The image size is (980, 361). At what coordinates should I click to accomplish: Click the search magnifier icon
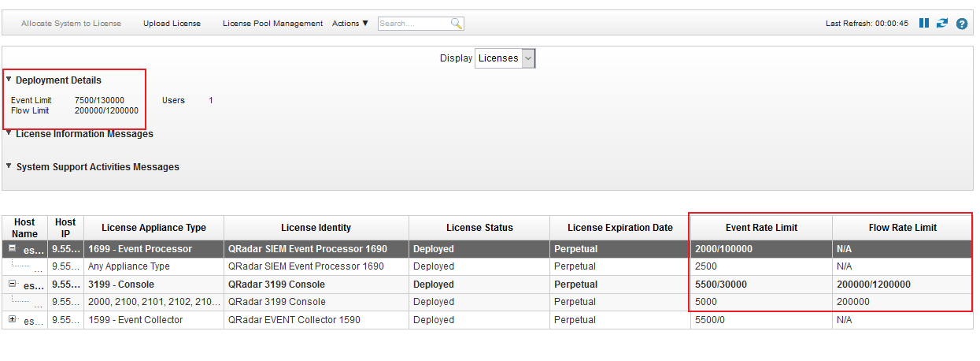(x=456, y=24)
